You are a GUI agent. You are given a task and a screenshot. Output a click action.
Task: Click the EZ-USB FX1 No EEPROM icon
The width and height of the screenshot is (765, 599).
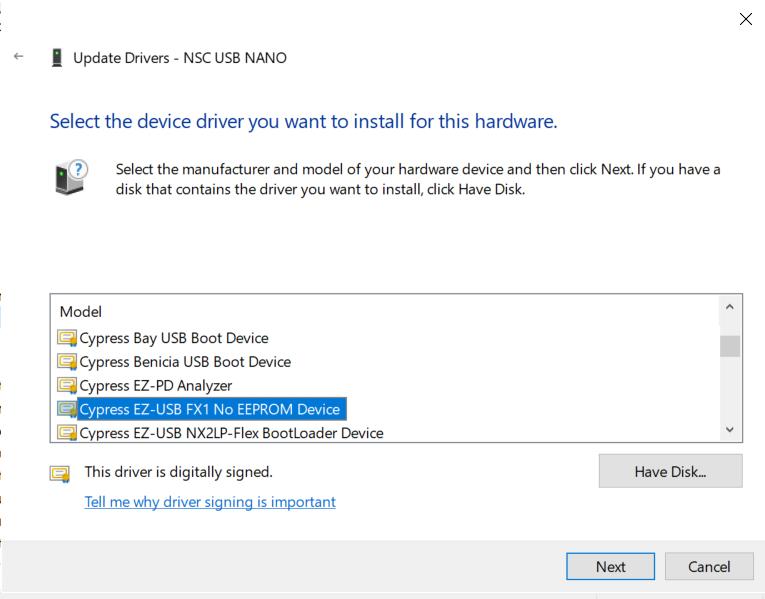tap(67, 409)
